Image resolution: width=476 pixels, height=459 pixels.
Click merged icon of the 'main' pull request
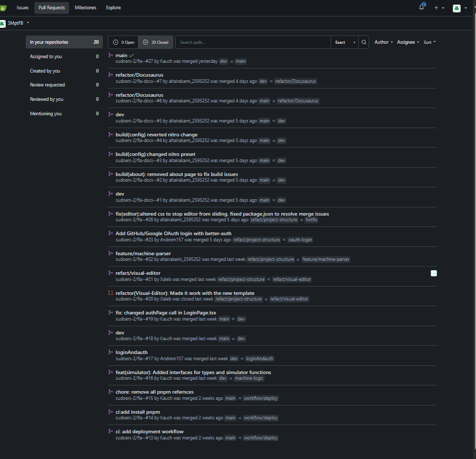pyautogui.click(x=111, y=55)
